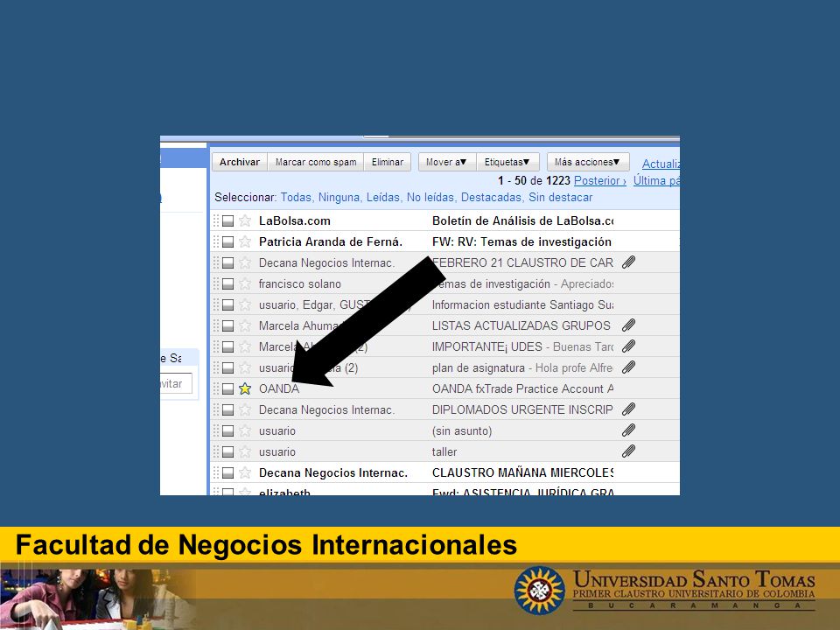Open the Mover a dropdown
Screen dimensions: 840x630
click(x=447, y=162)
